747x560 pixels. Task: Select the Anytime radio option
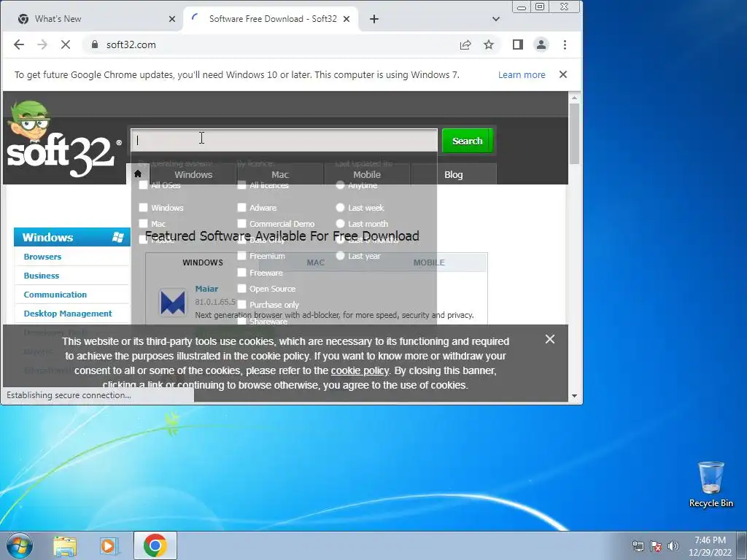click(x=340, y=184)
